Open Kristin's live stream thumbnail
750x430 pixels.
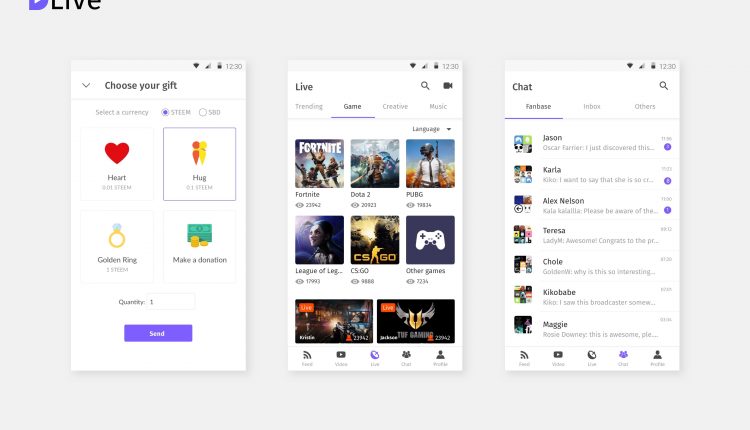tap(334, 321)
